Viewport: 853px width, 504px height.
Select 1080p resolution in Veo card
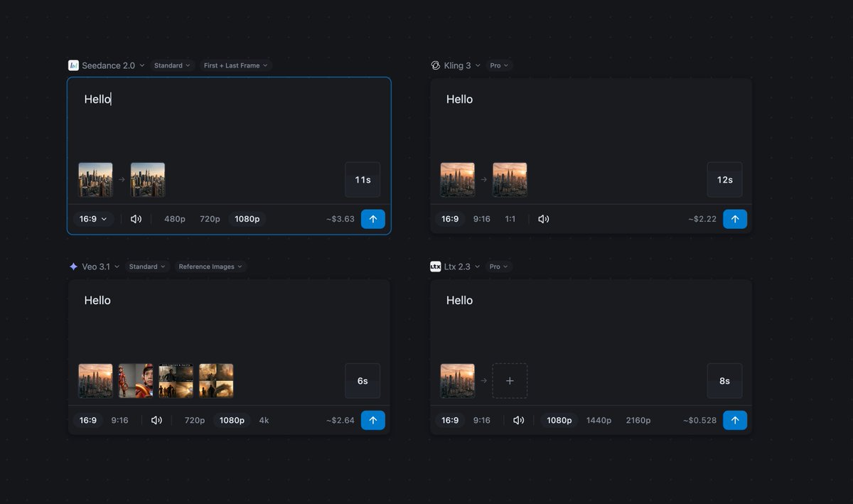[x=232, y=420]
